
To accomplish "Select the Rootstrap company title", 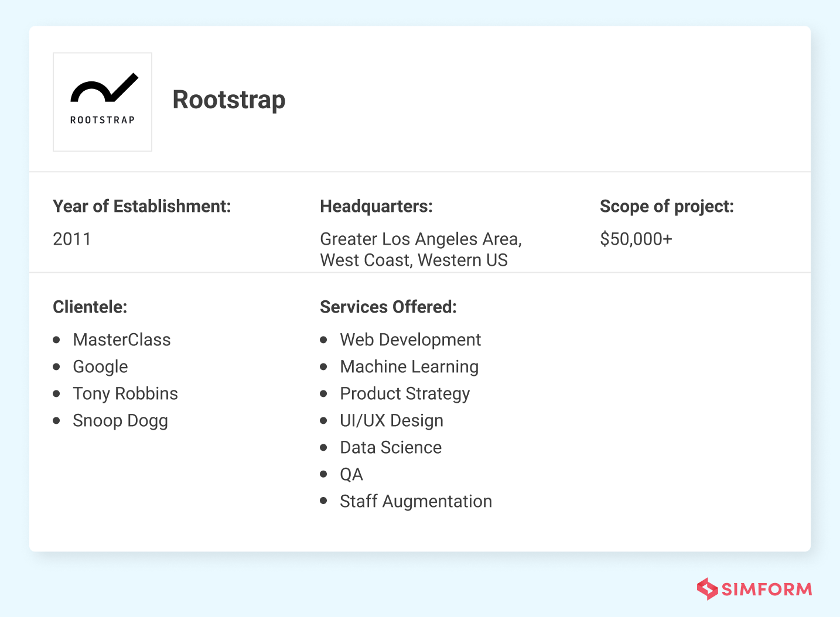I will (229, 100).
